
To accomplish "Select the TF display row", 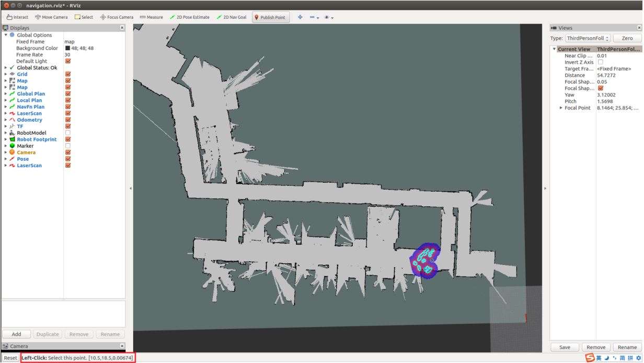I will click(x=63, y=126).
